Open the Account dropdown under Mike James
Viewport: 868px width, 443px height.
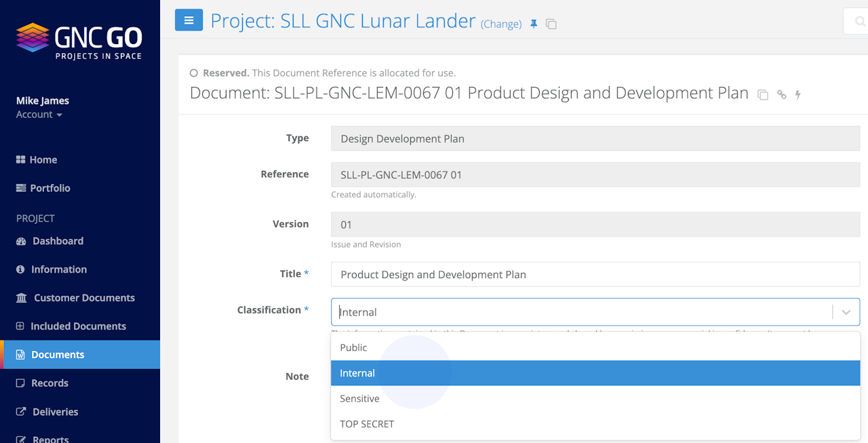39,115
